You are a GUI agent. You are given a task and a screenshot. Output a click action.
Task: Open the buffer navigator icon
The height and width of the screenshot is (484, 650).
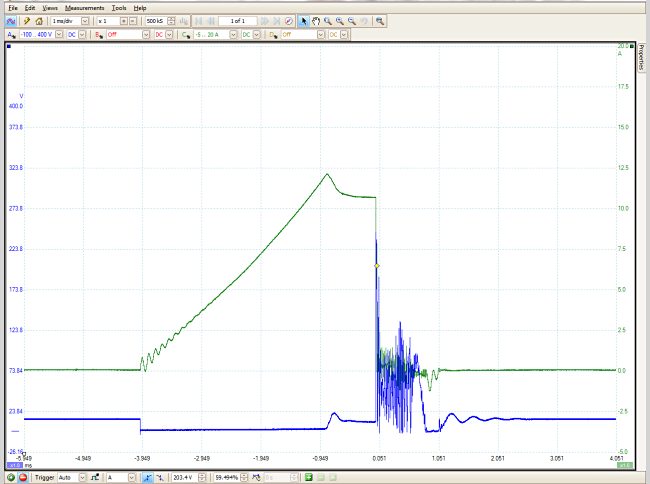click(x=289, y=20)
